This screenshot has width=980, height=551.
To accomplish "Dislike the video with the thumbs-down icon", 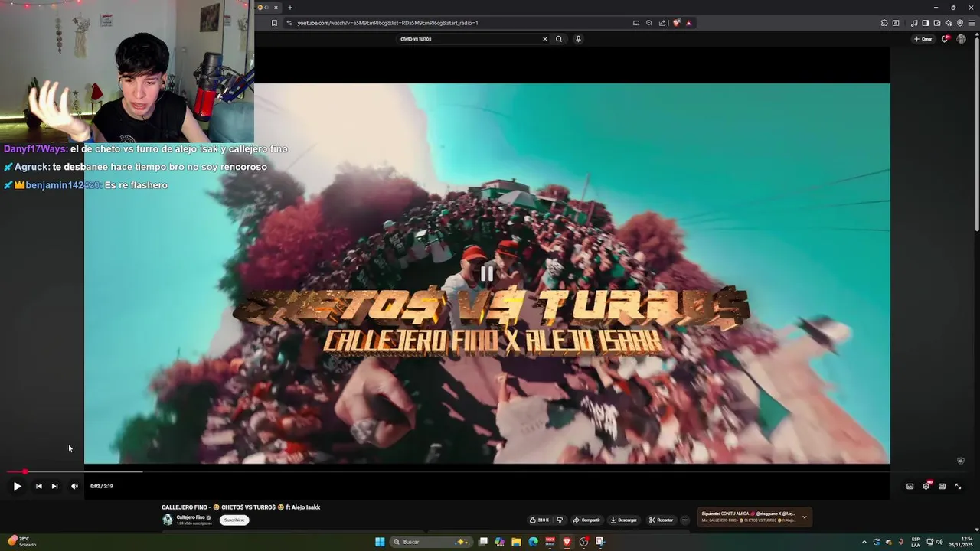I will pyautogui.click(x=560, y=520).
